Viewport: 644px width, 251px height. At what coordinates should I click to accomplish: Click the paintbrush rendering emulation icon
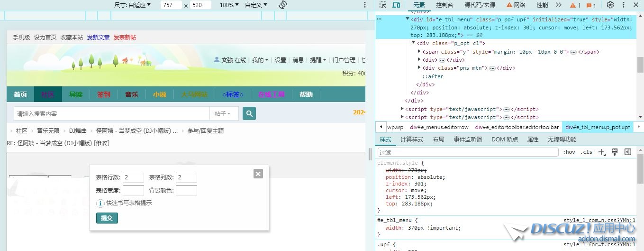coord(615,152)
